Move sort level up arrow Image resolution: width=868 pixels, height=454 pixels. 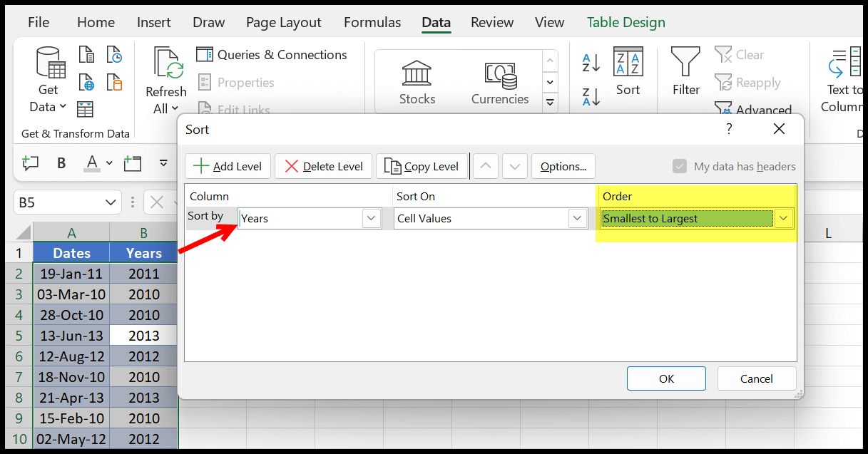point(486,166)
